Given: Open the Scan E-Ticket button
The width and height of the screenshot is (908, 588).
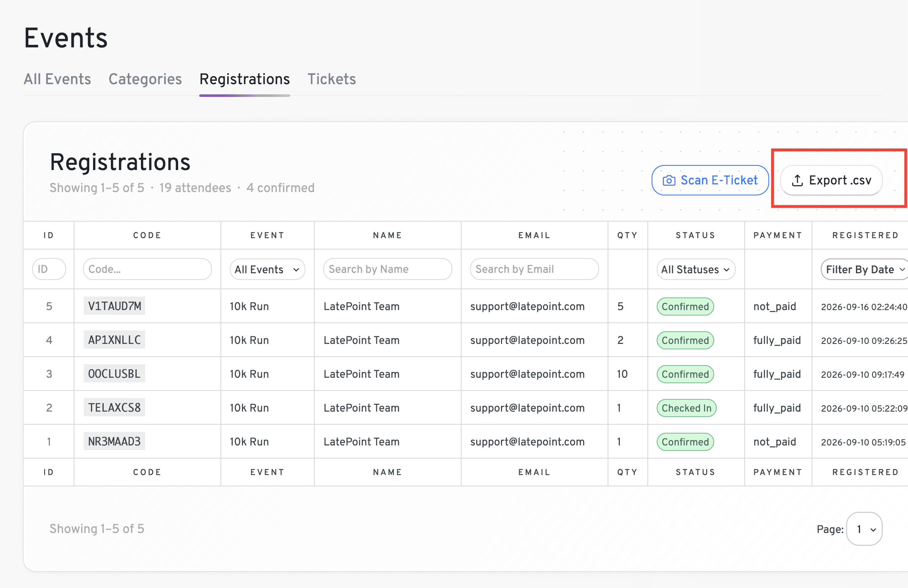Looking at the screenshot, I should point(710,180).
